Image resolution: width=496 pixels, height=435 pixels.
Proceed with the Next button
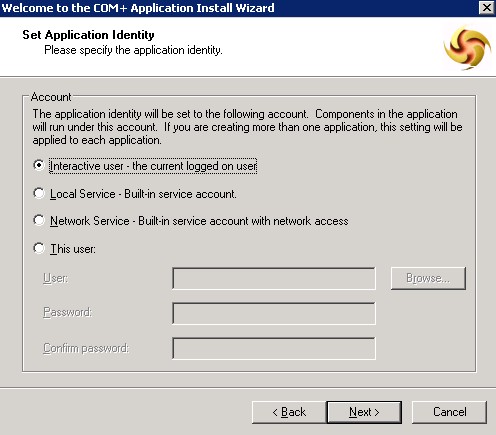click(x=364, y=412)
